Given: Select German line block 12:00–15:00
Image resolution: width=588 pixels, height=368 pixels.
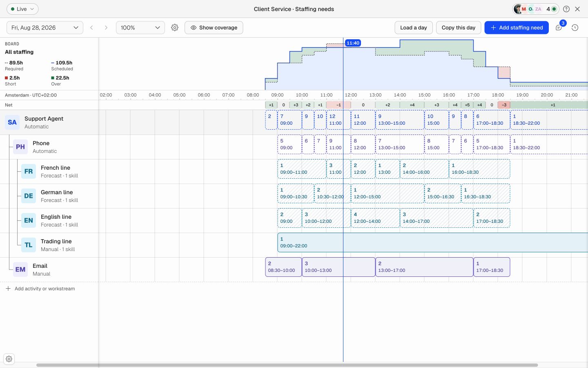Looking at the screenshot, I should [388, 193].
